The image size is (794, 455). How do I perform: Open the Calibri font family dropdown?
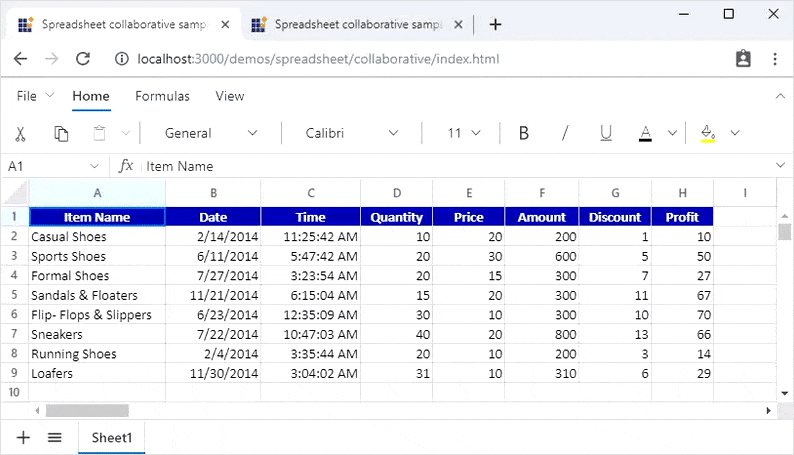[352, 133]
